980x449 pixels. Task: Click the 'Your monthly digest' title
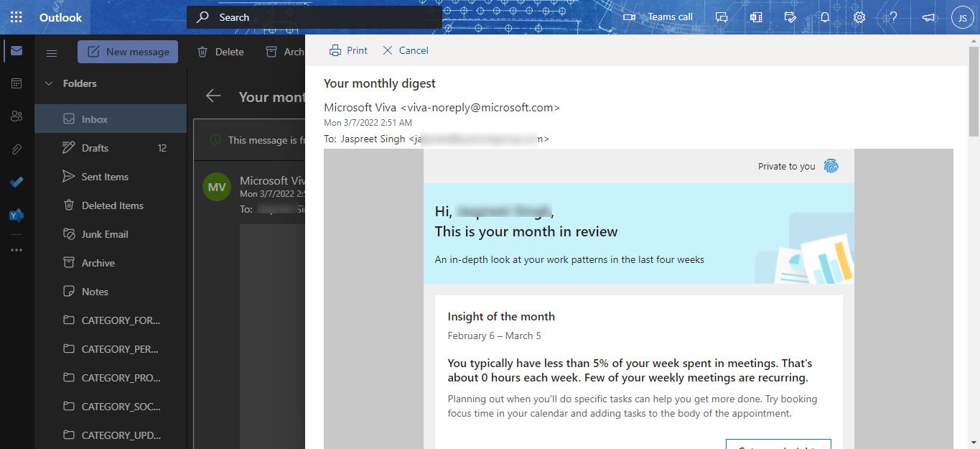tap(380, 83)
